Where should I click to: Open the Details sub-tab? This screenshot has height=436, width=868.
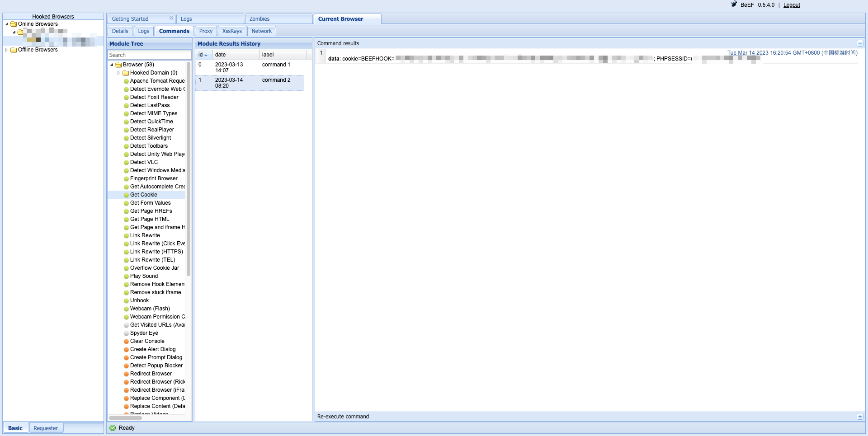(x=120, y=31)
